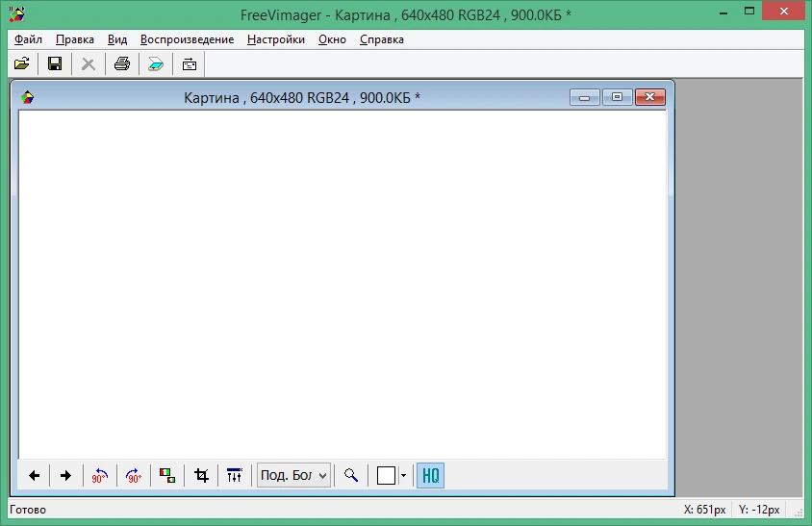Go to the next image with right arrow
The image size is (812, 526).
pos(65,475)
